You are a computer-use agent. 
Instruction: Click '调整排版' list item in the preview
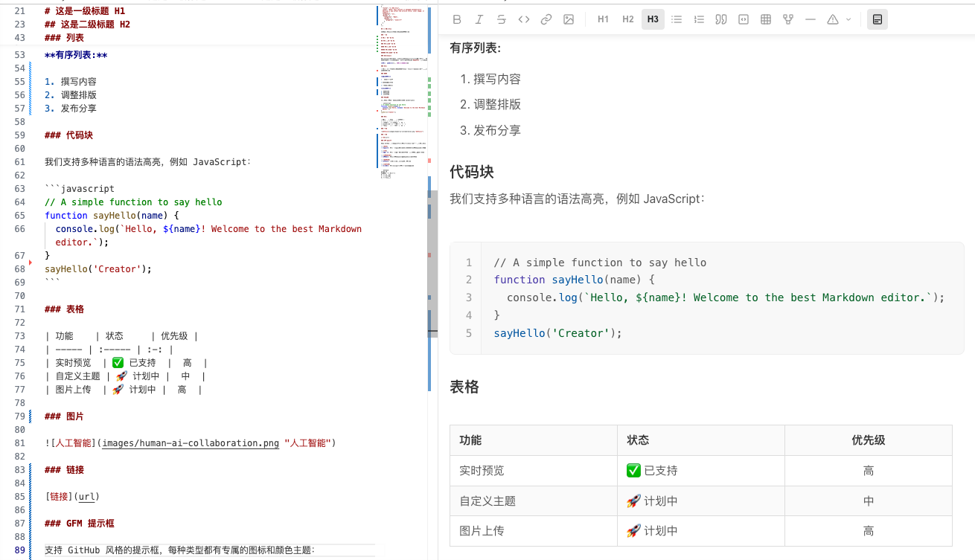coord(497,104)
